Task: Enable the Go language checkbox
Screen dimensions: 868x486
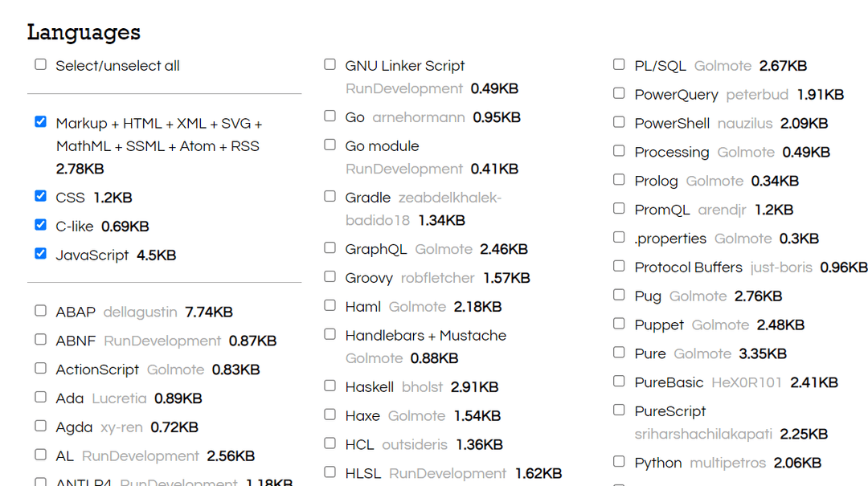Action: (x=330, y=116)
